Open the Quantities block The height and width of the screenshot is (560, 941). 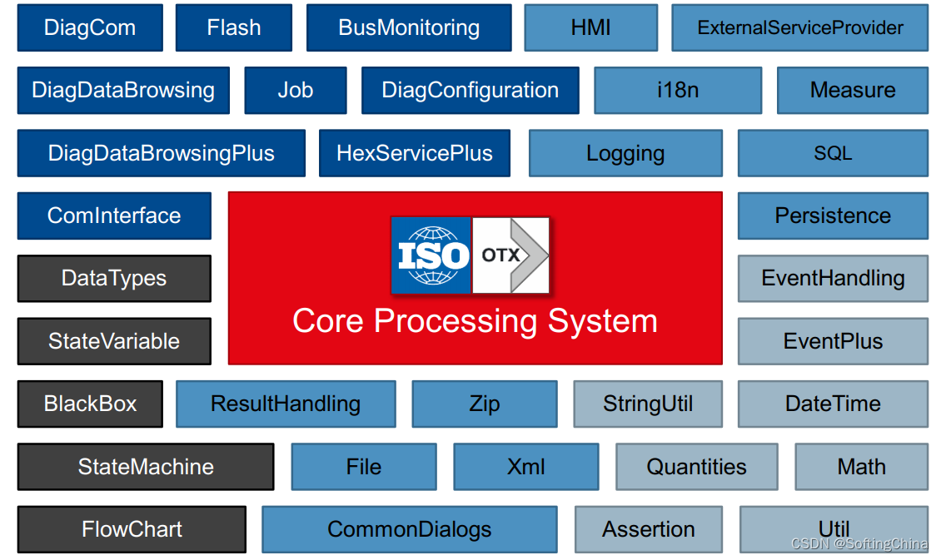tap(697, 467)
